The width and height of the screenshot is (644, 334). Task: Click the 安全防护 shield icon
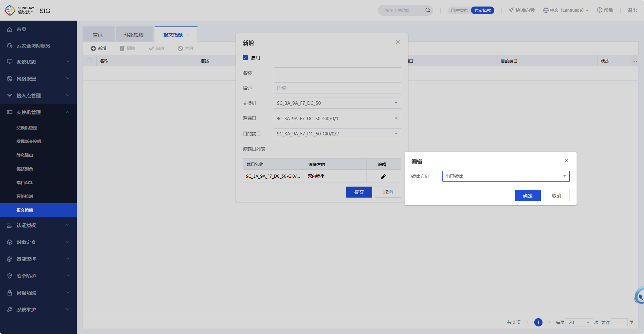click(x=10, y=276)
